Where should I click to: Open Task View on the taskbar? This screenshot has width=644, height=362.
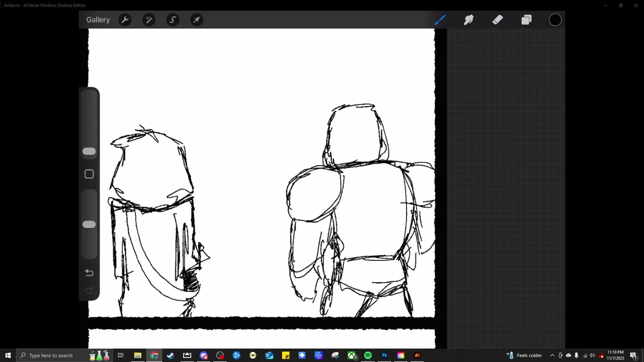point(121,355)
